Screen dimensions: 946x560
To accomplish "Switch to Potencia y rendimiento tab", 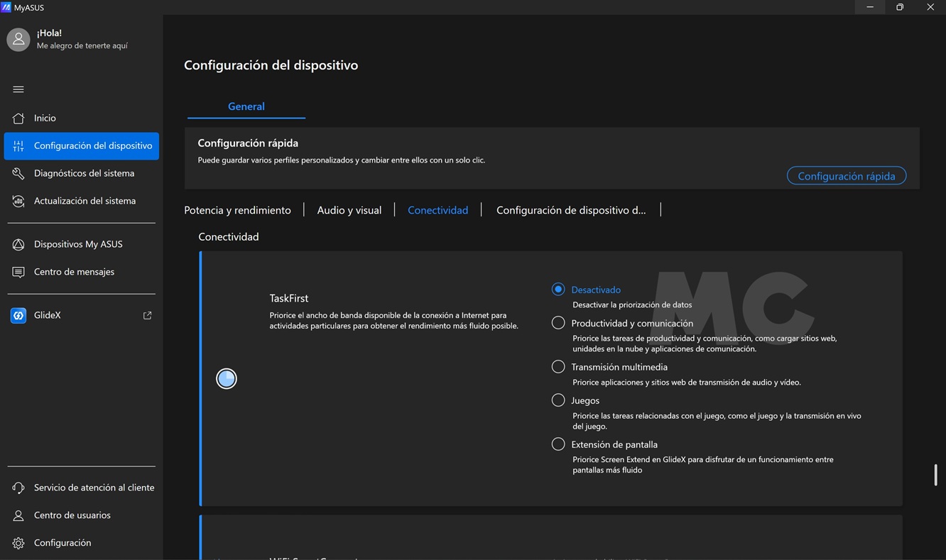I will 237,210.
